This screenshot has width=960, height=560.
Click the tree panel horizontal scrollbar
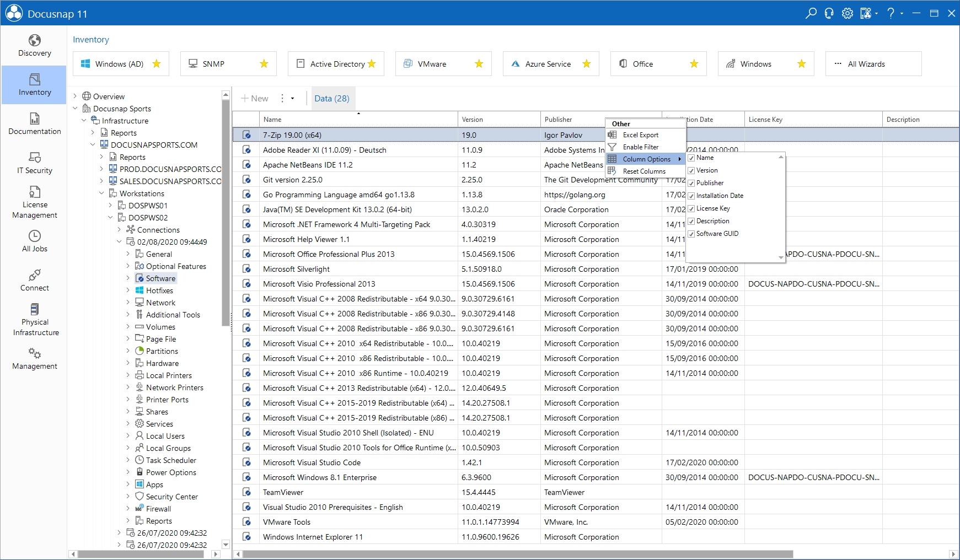141,554
